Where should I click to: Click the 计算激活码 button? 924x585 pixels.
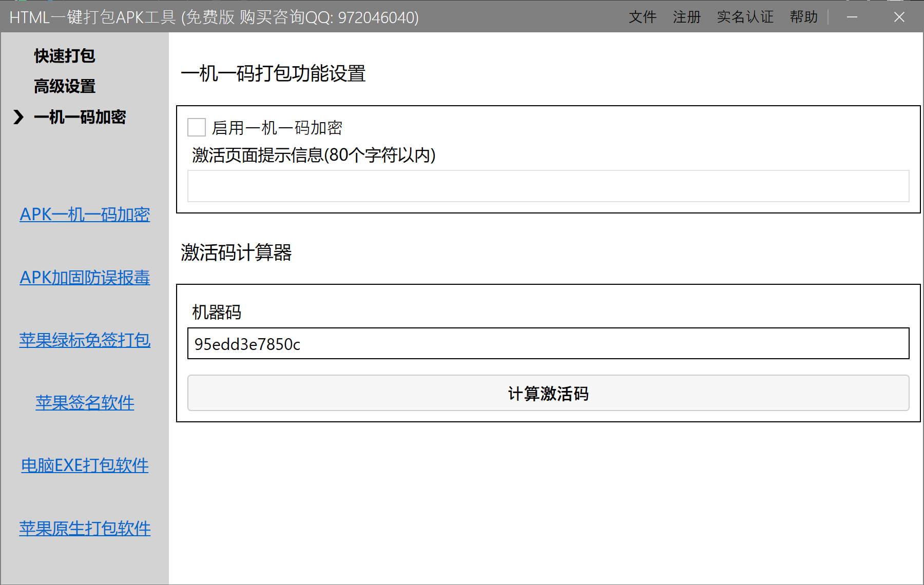point(548,393)
